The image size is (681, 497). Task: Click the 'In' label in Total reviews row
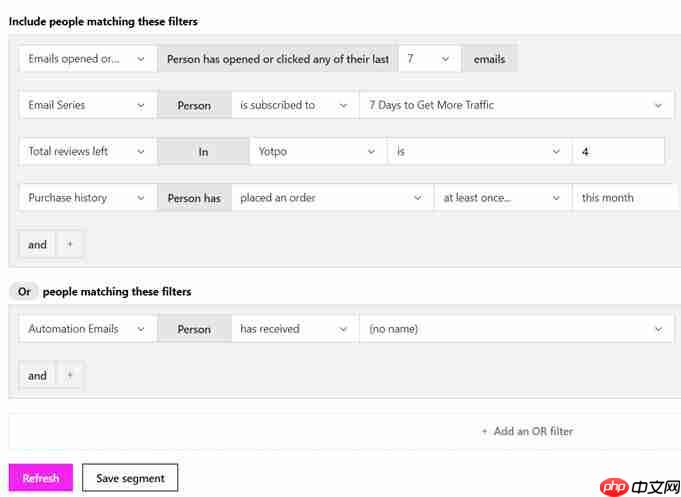tap(203, 152)
